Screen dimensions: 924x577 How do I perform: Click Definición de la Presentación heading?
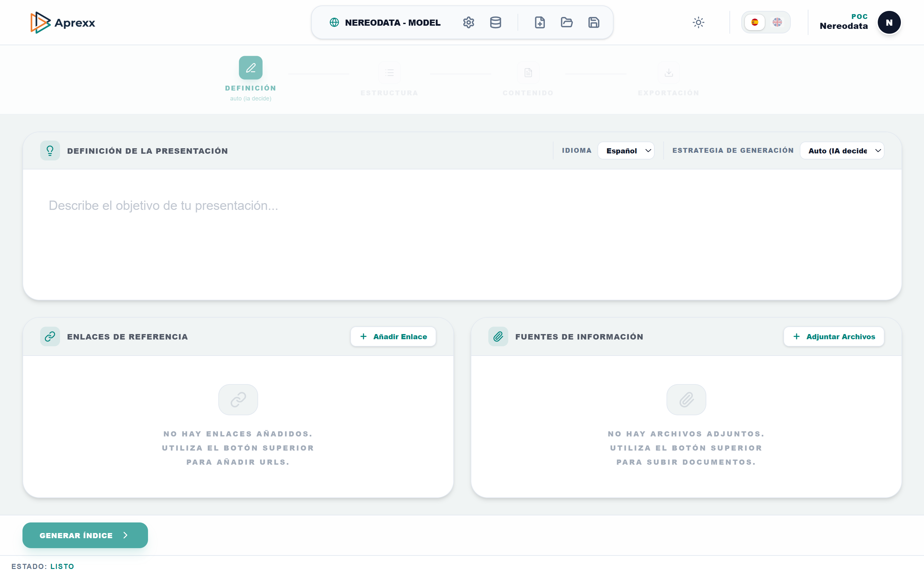(x=148, y=151)
